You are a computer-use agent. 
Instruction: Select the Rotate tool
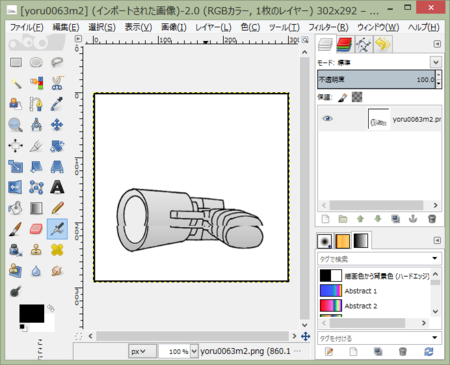57,146
